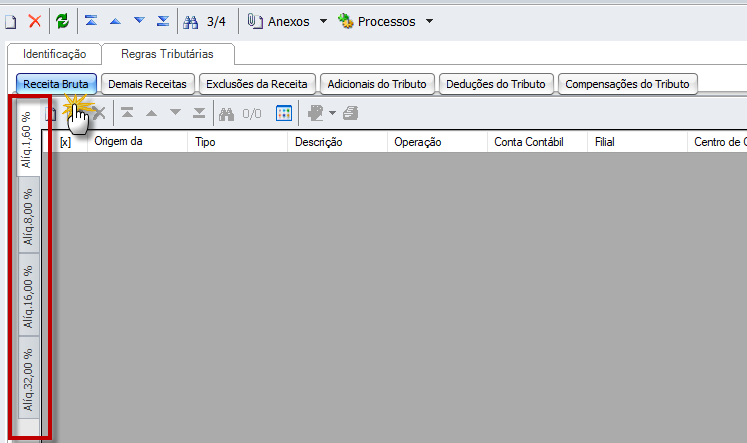Click the [x] selection column header
The image size is (747, 443).
(65, 142)
